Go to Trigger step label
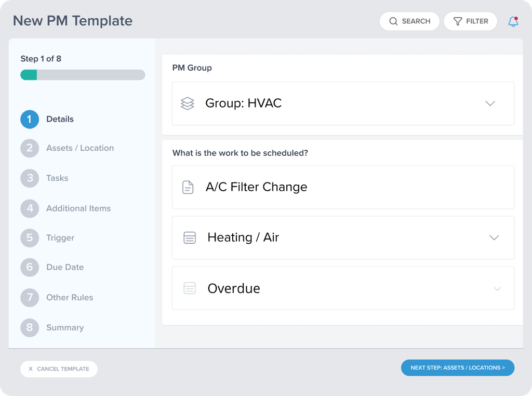Screen dimensions: 532x396 point(60,238)
